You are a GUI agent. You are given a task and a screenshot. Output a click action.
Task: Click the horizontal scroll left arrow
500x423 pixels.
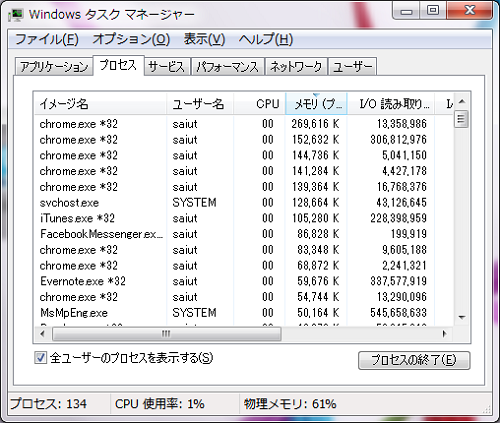42,334
